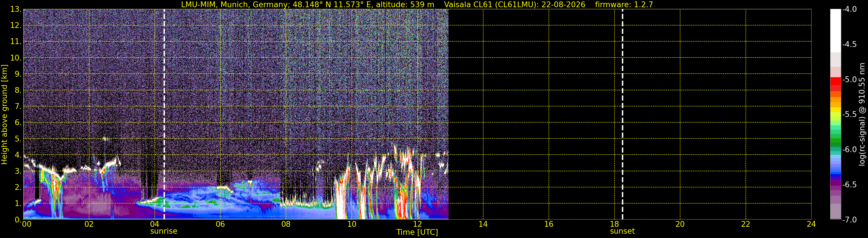Image resolution: width=868 pixels, height=238 pixels.
Task: Click the 'sunrise' label under the time axis
Action: coord(164,231)
